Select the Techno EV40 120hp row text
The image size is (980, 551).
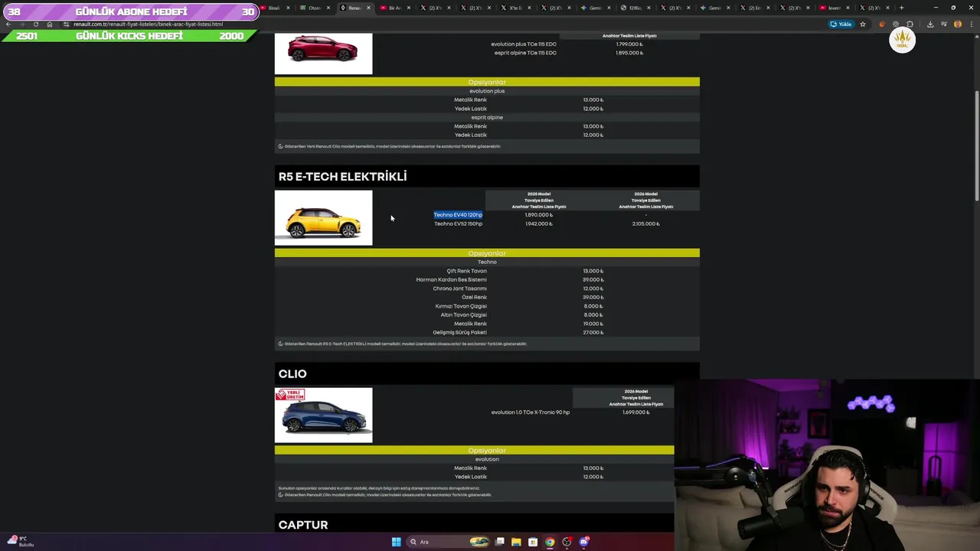pyautogui.click(x=458, y=215)
